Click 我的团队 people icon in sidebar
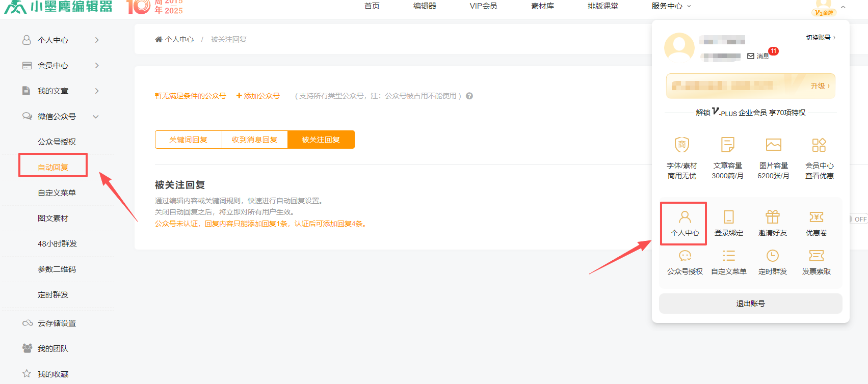868x384 pixels. pyautogui.click(x=28, y=348)
